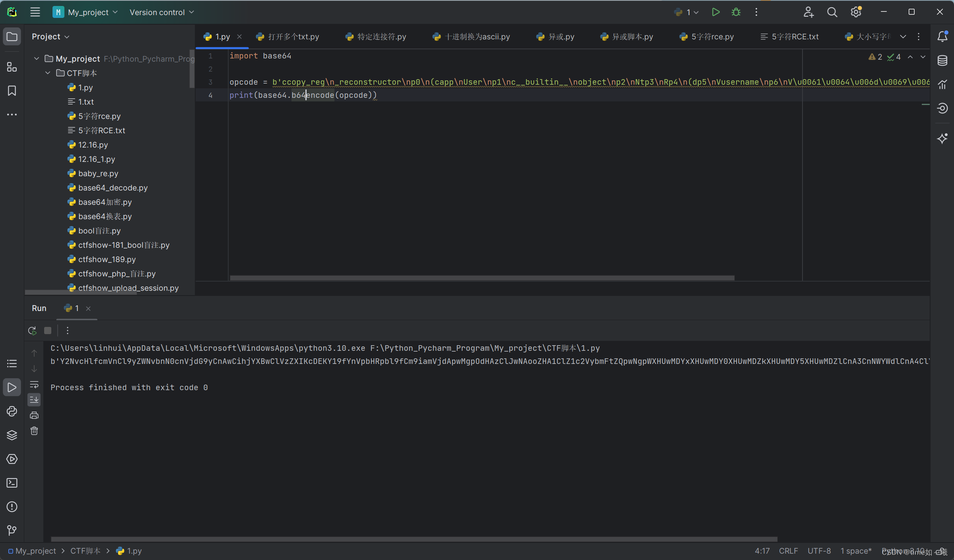The height and width of the screenshot is (560, 954).
Task: Toggle soft-wrap in Run console
Action: 34,384
